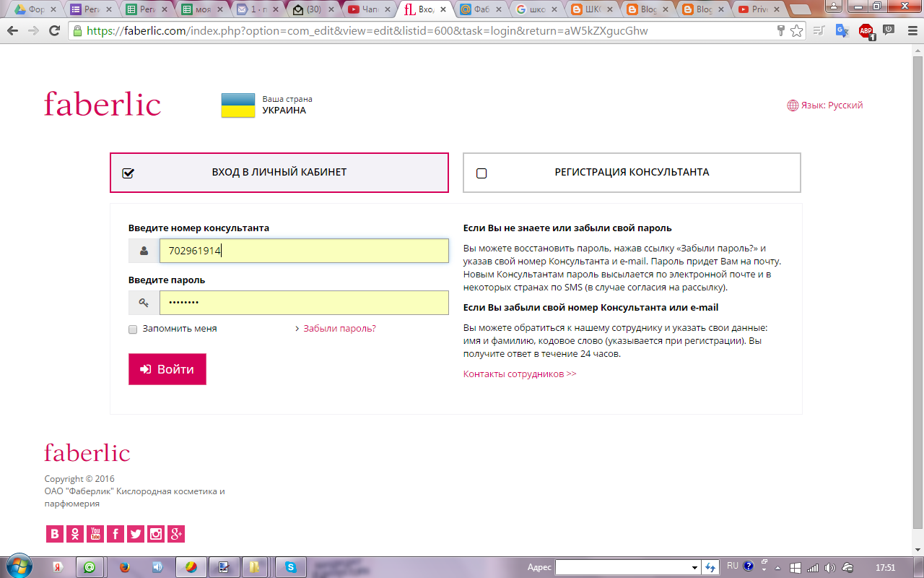Open the RU input language indicator
This screenshot has height=578, width=924.
coord(733,566)
